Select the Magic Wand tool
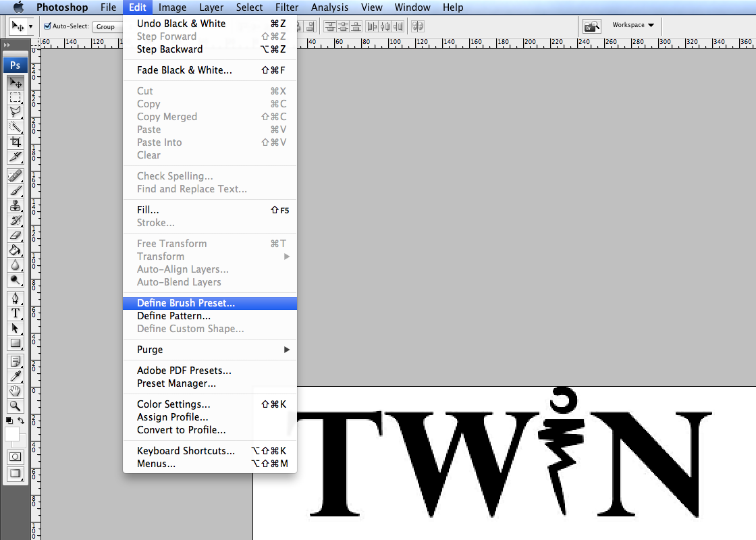The image size is (756, 540). point(16,128)
